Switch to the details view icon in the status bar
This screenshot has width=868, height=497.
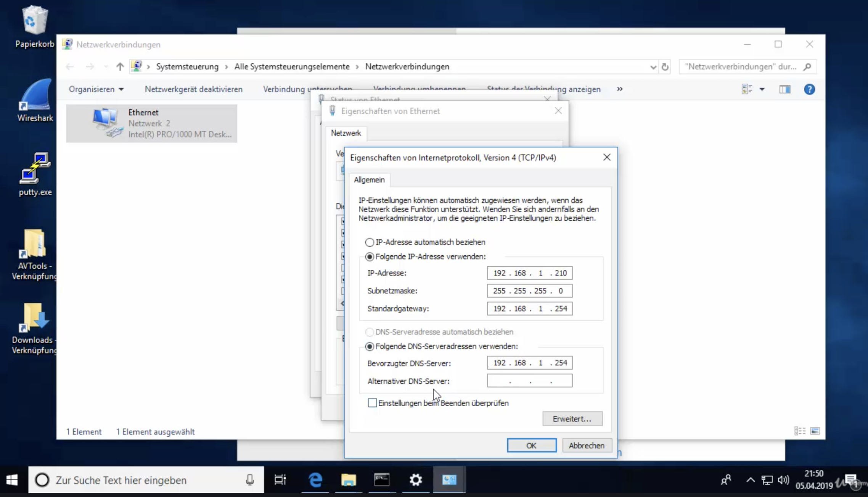pyautogui.click(x=800, y=431)
